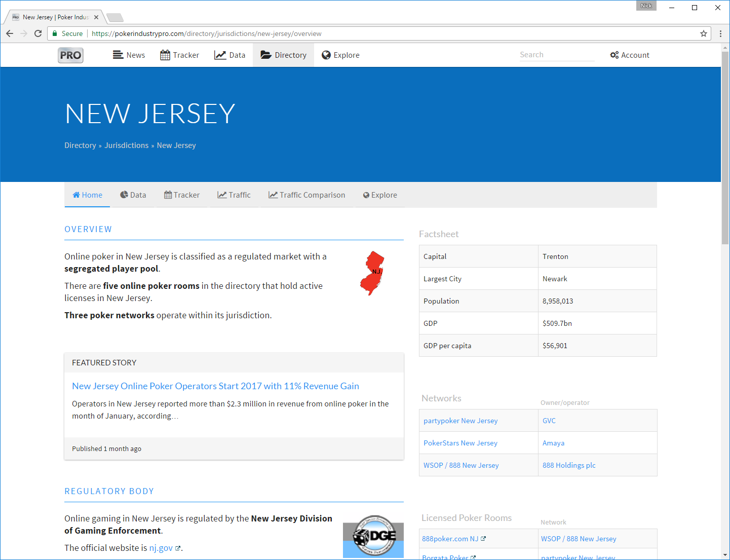Click the Nick profile badge in title bar
Viewport: 730px width, 560px height.
[646, 6]
